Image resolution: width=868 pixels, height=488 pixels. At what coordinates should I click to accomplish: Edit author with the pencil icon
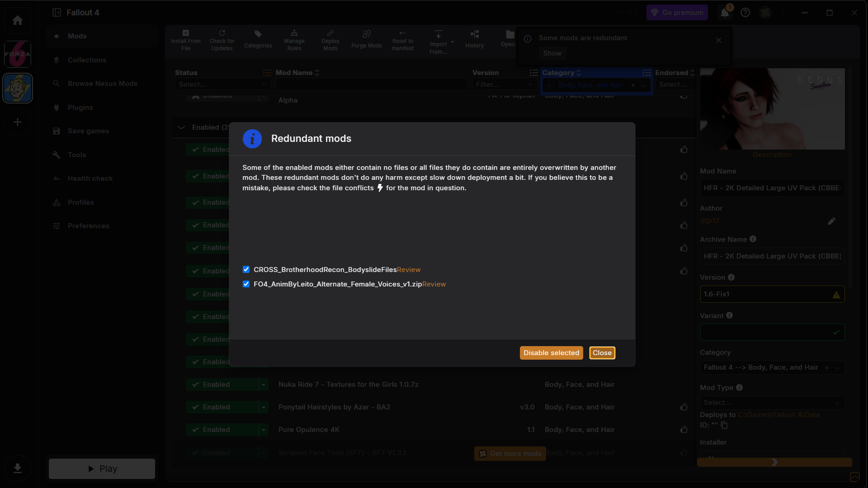coord(831,221)
